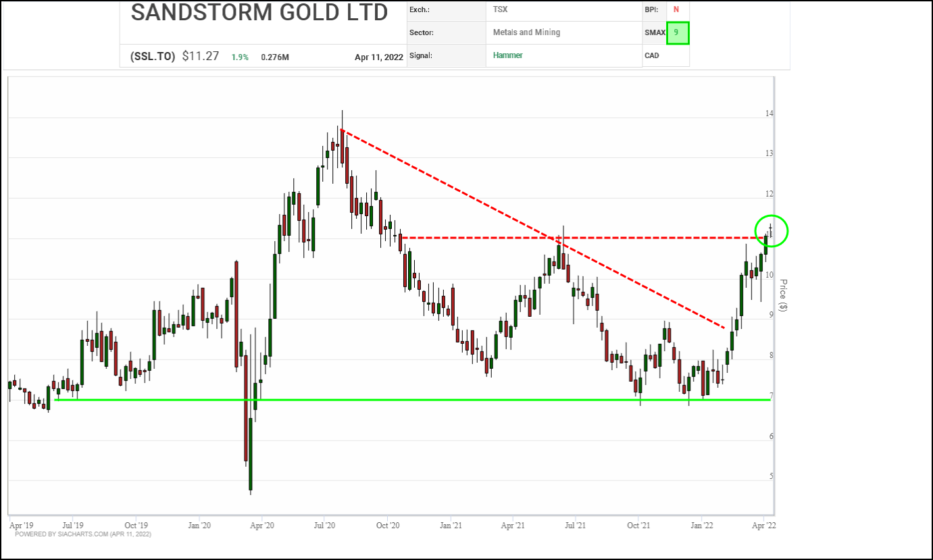
Task: Click the Oct '19 date axis label
Action: click(136, 525)
